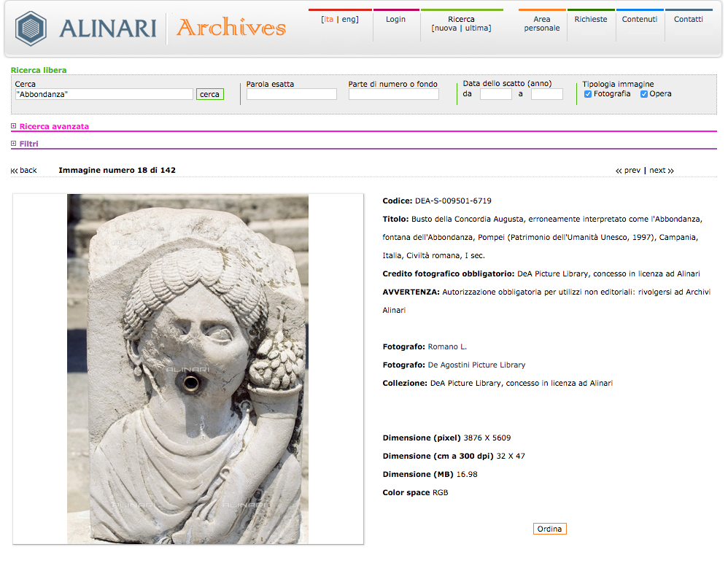Image resolution: width=728 pixels, height=563 pixels.
Task: Click the back double-arrow icon
Action: click(x=14, y=171)
